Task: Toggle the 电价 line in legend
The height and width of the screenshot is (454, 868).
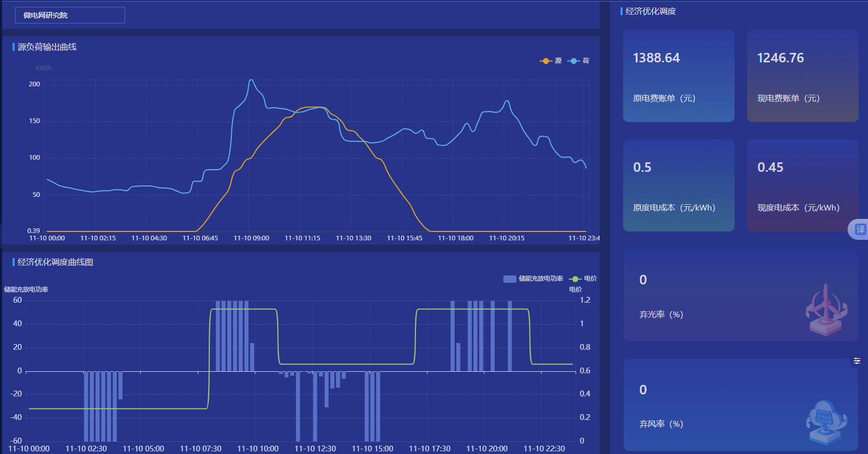Action: [x=583, y=279]
